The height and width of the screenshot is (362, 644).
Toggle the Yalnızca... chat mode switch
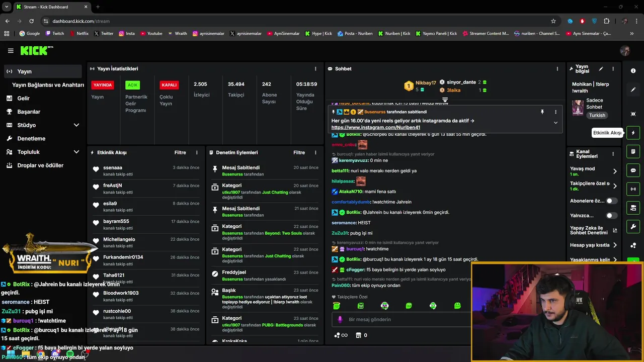coord(611,216)
